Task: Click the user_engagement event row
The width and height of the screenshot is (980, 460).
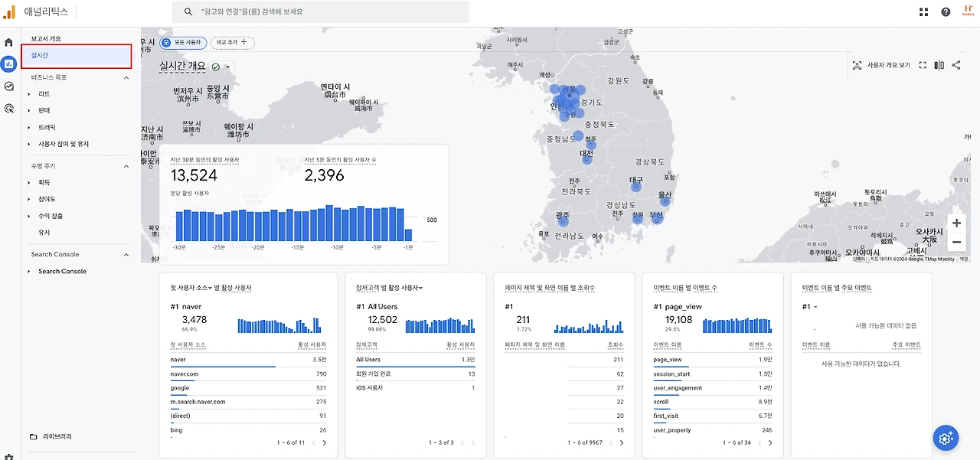Action: click(x=713, y=388)
